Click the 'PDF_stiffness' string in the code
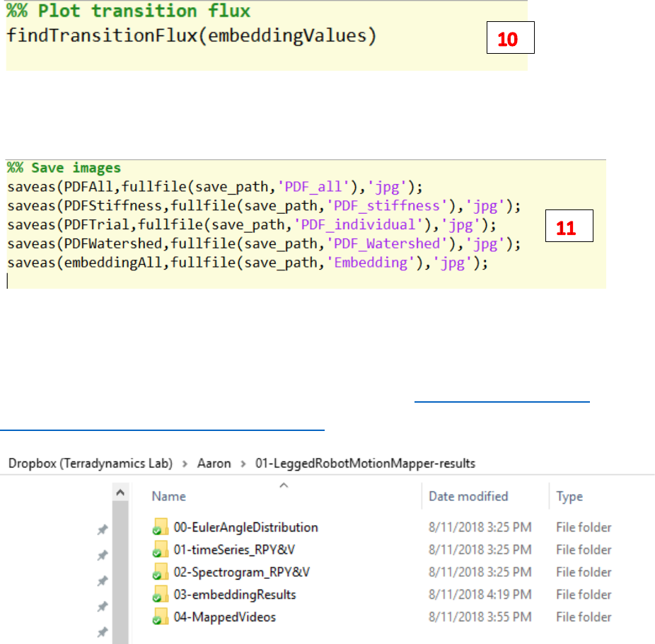655x644 pixels. coord(387,206)
